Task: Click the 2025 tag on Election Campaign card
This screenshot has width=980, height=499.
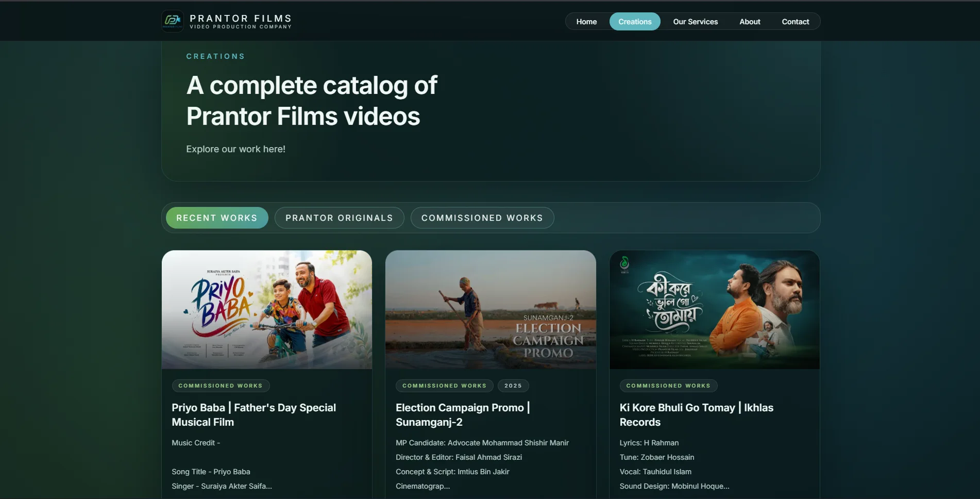Action: [513, 386]
